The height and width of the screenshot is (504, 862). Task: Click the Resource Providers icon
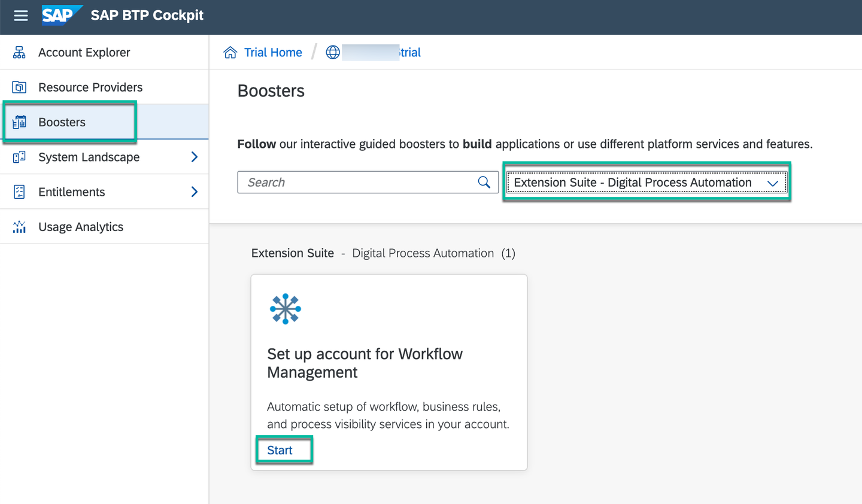coord(19,87)
